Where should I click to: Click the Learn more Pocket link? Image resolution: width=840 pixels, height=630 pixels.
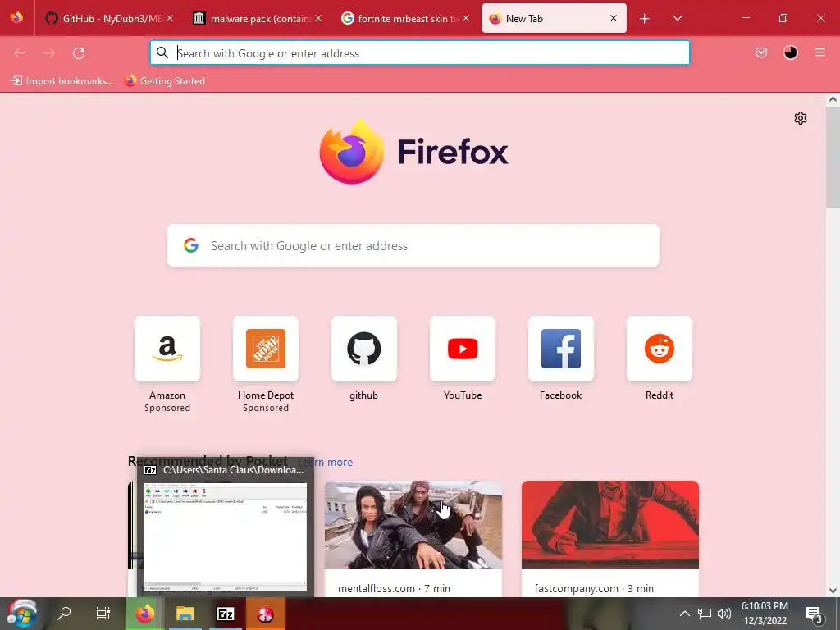[326, 463]
